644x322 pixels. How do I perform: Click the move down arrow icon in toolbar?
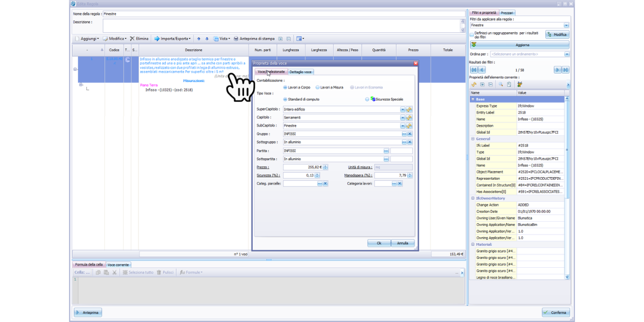tap(207, 39)
